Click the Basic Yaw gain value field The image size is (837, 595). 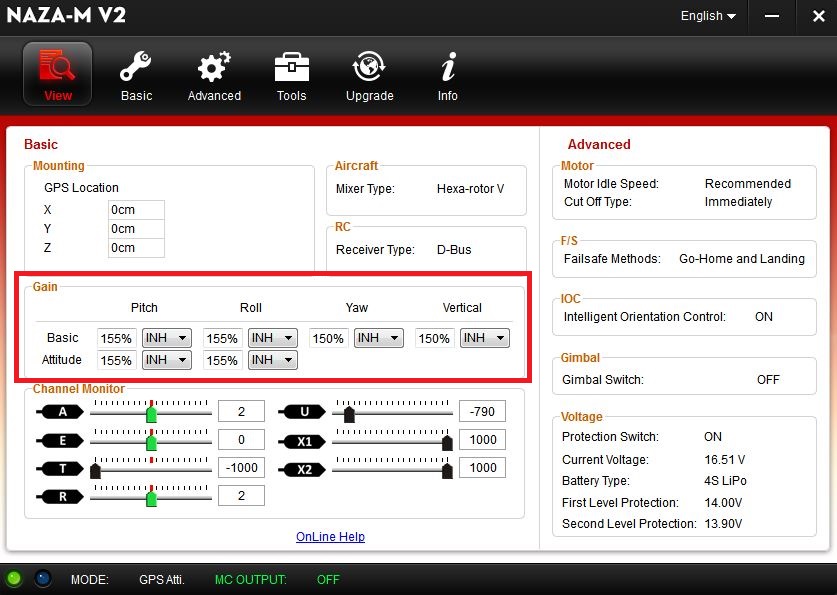pyautogui.click(x=328, y=338)
